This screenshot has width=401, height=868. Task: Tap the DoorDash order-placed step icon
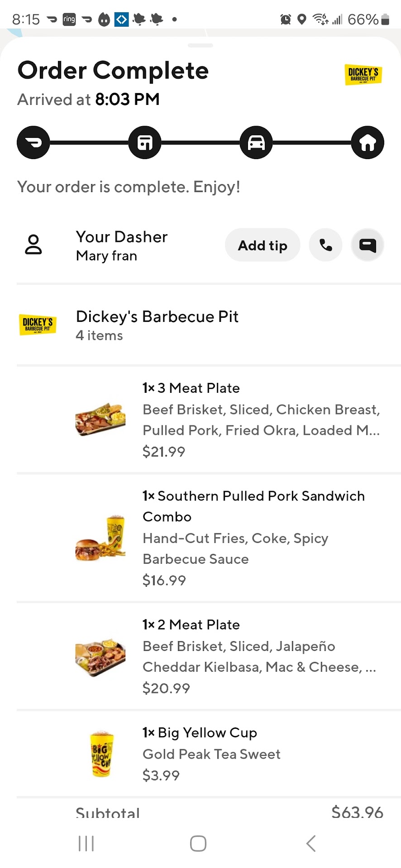tap(33, 143)
